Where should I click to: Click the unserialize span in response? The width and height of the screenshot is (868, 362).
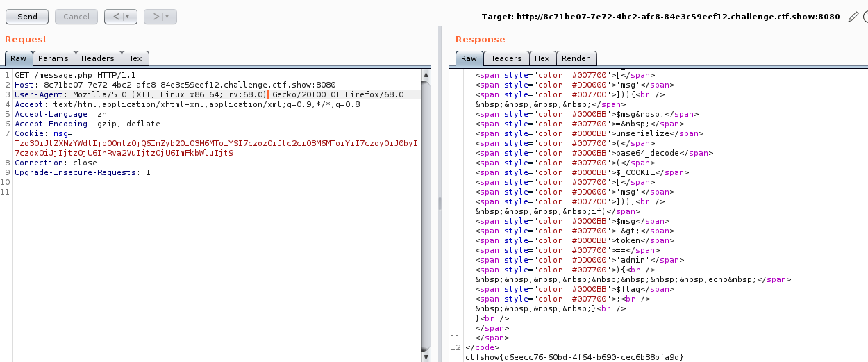click(x=589, y=133)
